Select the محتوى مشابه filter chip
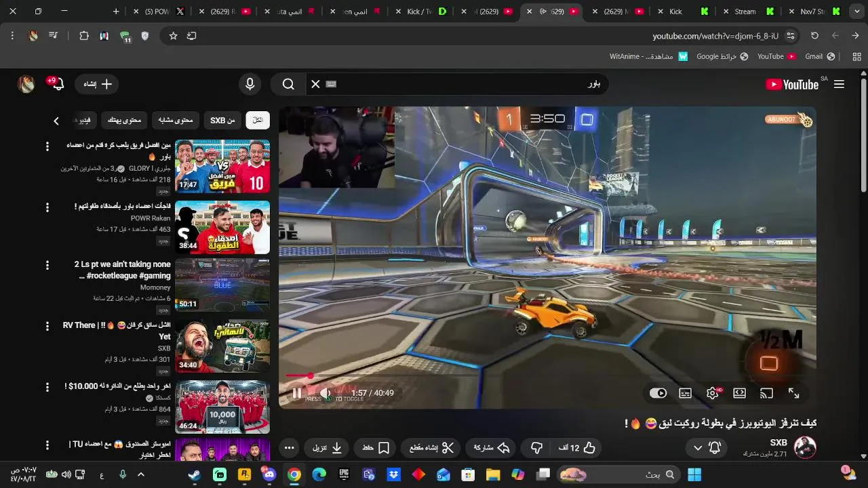This screenshot has width=868, height=488. point(176,121)
